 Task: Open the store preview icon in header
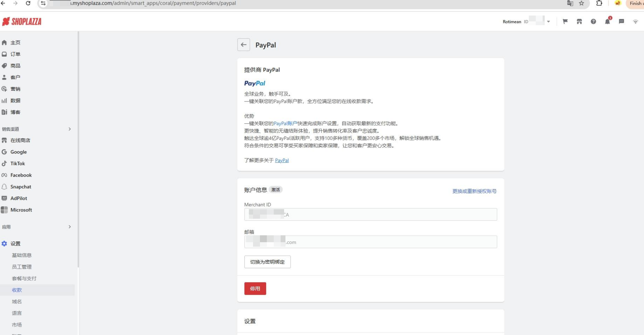pos(579,21)
